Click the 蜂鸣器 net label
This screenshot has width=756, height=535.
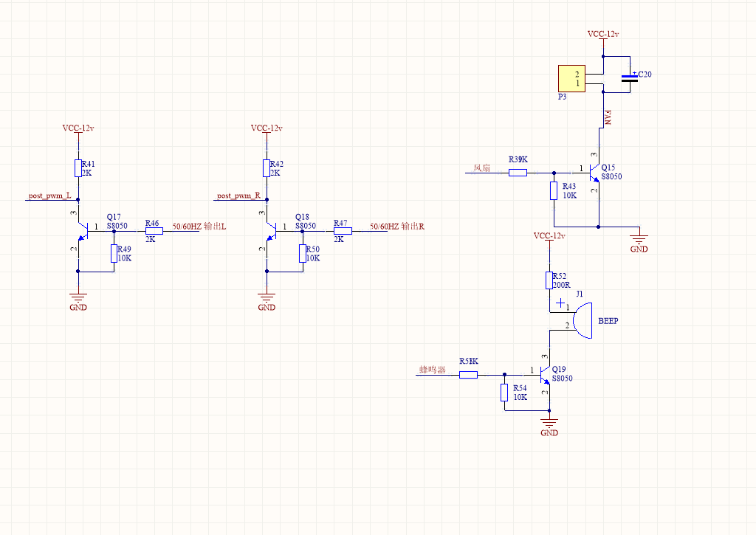coord(432,370)
